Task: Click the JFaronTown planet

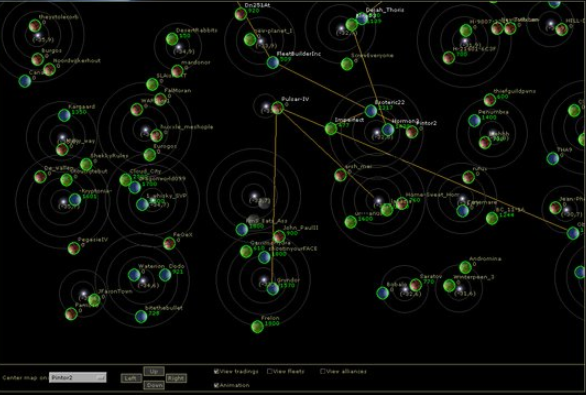Action: click(94, 299)
